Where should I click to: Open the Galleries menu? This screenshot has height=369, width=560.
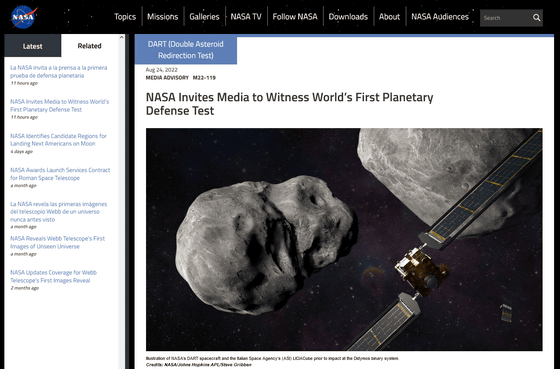pos(204,16)
